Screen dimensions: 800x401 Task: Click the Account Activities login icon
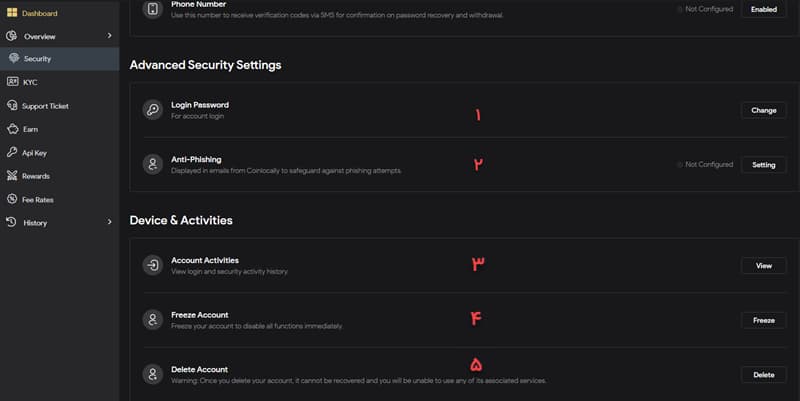coord(152,265)
